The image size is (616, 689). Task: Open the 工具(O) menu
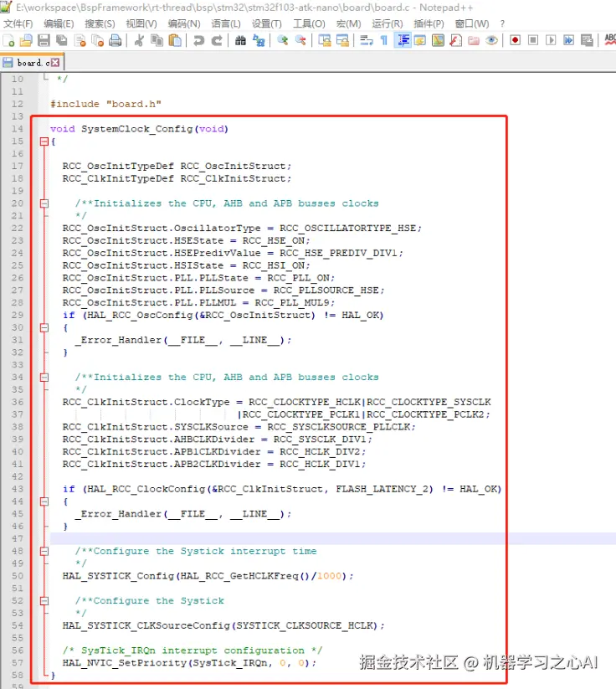310,23
